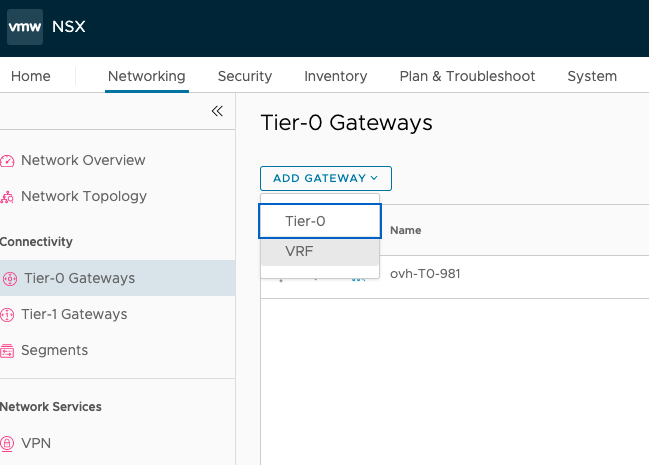Choose Tier-0 from the gateway dropdown

pos(320,222)
